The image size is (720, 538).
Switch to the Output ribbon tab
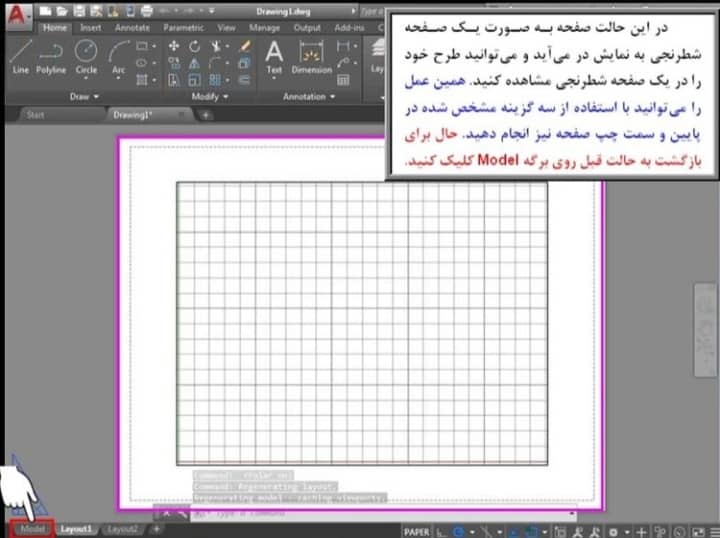pos(307,28)
